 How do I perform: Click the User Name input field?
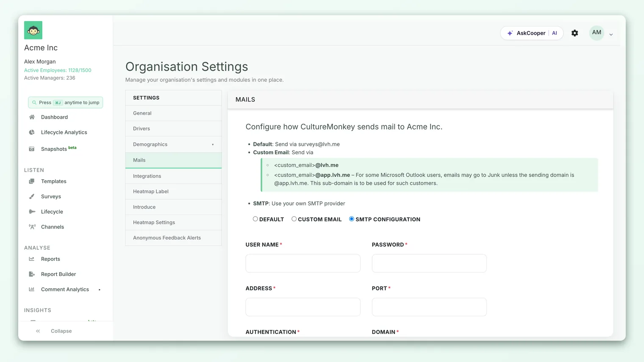[x=303, y=263]
